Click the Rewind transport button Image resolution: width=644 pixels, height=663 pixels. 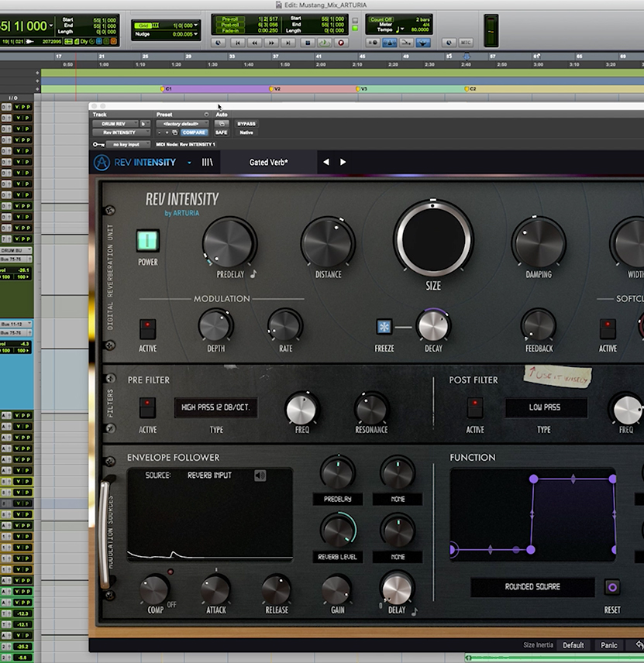coord(254,43)
